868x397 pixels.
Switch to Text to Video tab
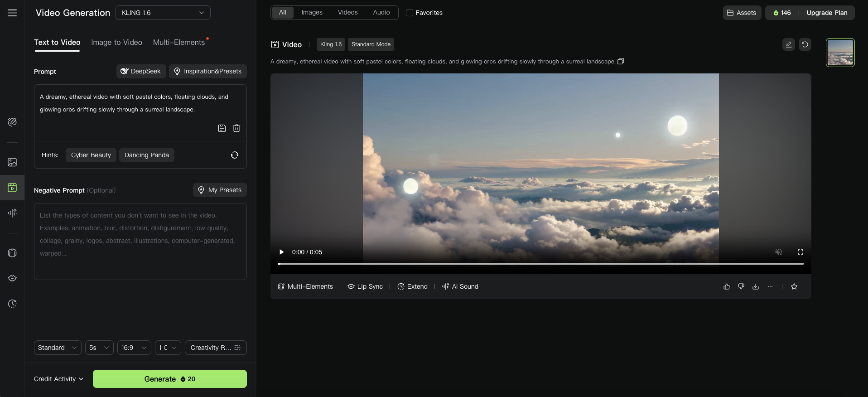[57, 42]
